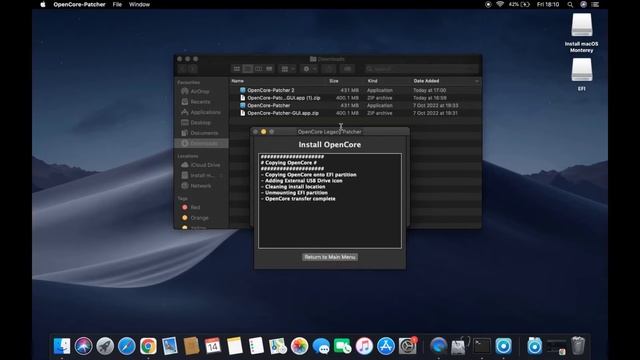Click the battery status indicator
The width and height of the screenshot is (640, 360).
coord(519,4)
